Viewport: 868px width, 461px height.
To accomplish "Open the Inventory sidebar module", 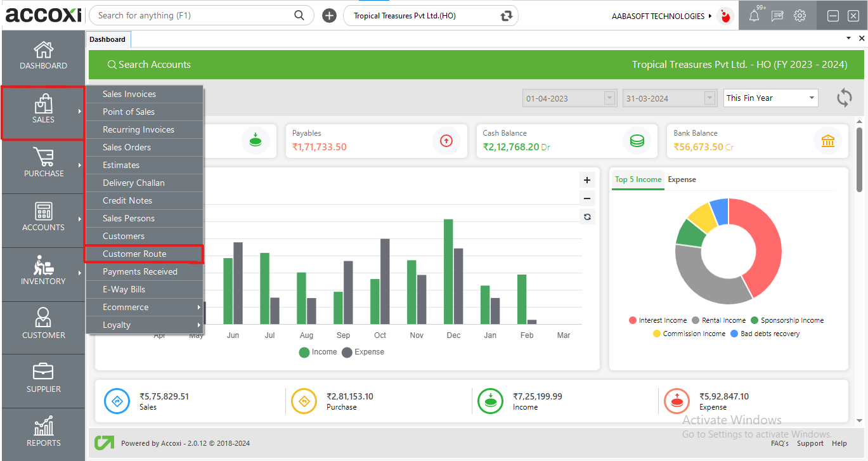I will click(43, 271).
